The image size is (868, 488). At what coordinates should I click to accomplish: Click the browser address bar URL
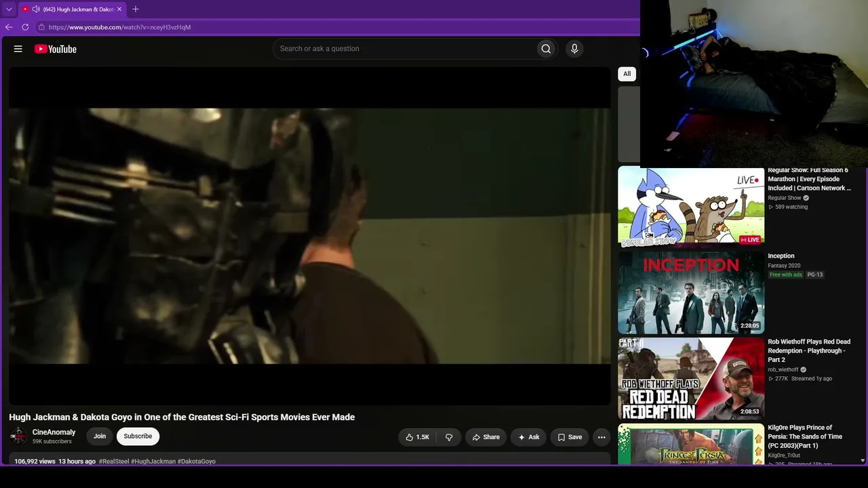[120, 27]
